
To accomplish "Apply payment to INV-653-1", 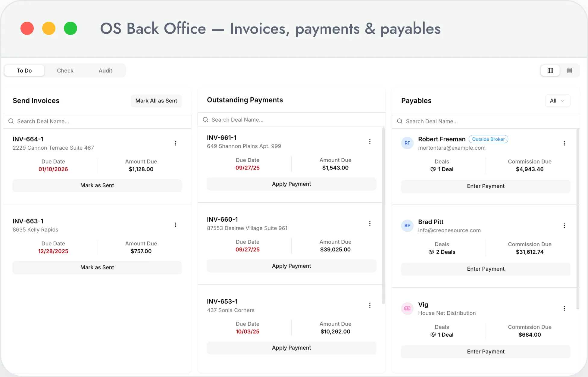I will click(291, 348).
